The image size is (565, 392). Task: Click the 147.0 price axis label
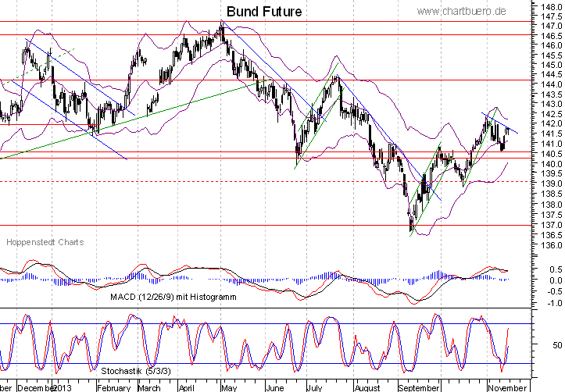pyautogui.click(x=551, y=26)
